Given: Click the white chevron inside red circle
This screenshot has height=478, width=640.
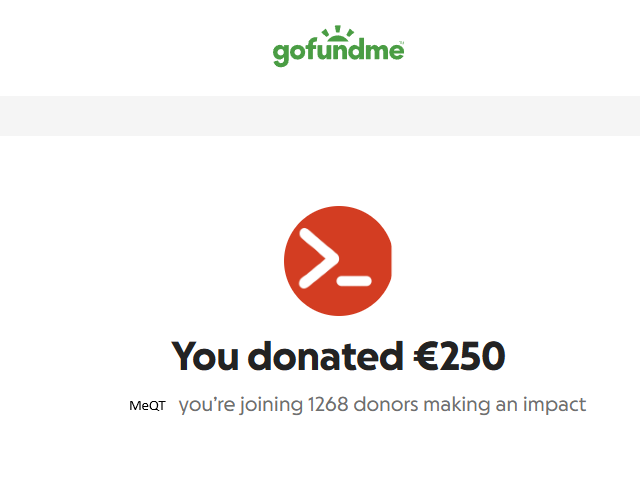Looking at the screenshot, I should (319, 258).
